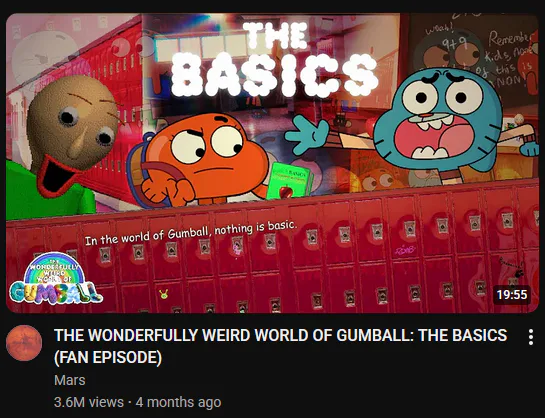The width and height of the screenshot is (545, 418).
Task: Click the pink graffiti tag on lockers
Action: [x=403, y=249]
